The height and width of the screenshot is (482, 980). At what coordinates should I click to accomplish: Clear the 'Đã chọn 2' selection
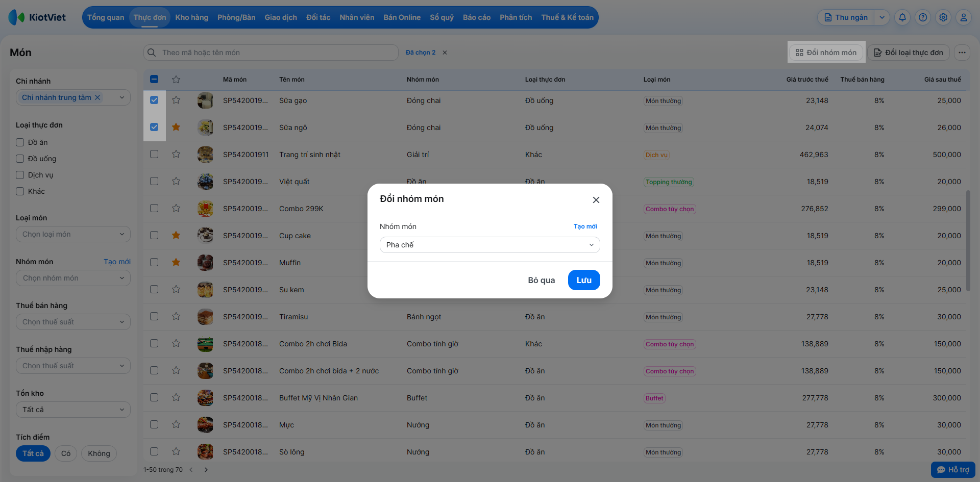pyautogui.click(x=445, y=53)
